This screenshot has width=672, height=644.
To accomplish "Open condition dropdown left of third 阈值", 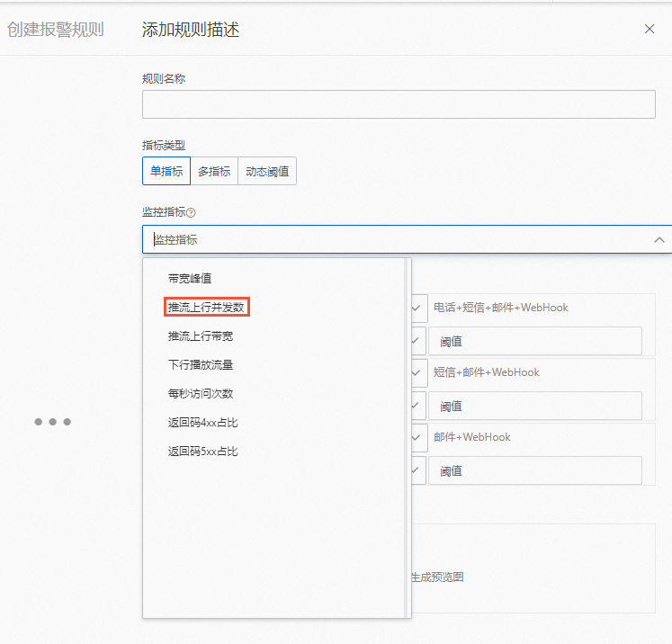I will pyautogui.click(x=418, y=470).
